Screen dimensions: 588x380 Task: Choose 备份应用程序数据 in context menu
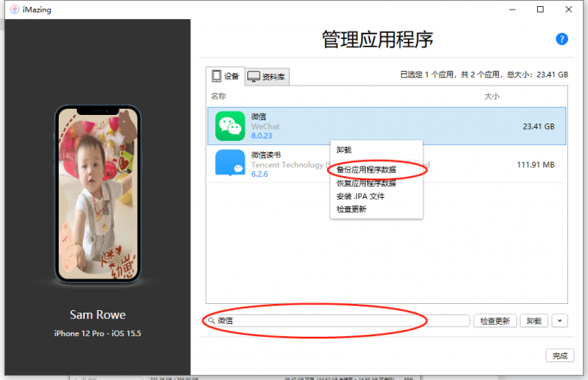[x=367, y=169]
